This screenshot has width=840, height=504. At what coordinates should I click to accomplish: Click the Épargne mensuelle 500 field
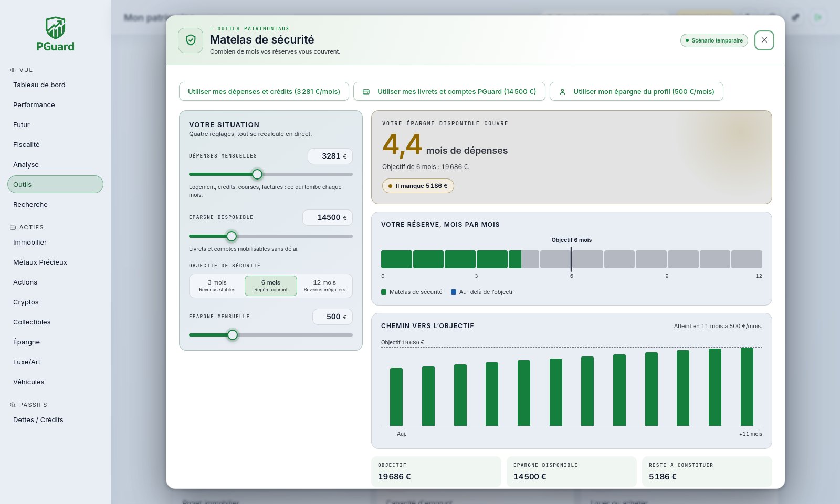click(x=333, y=317)
